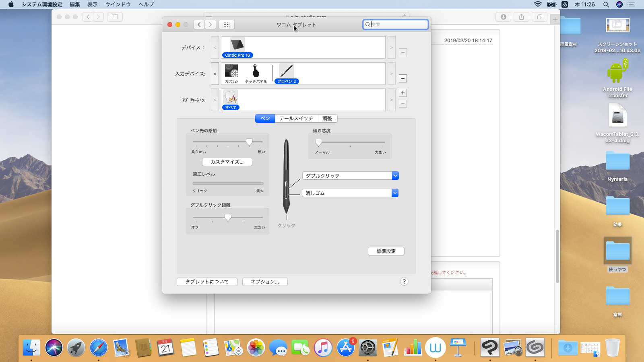Click the minus button in アプリケーション row
The width and height of the screenshot is (644, 362).
coord(403,104)
